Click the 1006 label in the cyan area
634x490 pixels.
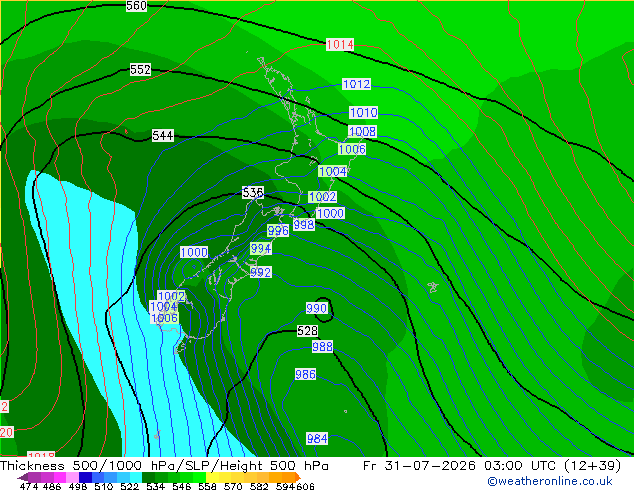pyautogui.click(x=164, y=318)
